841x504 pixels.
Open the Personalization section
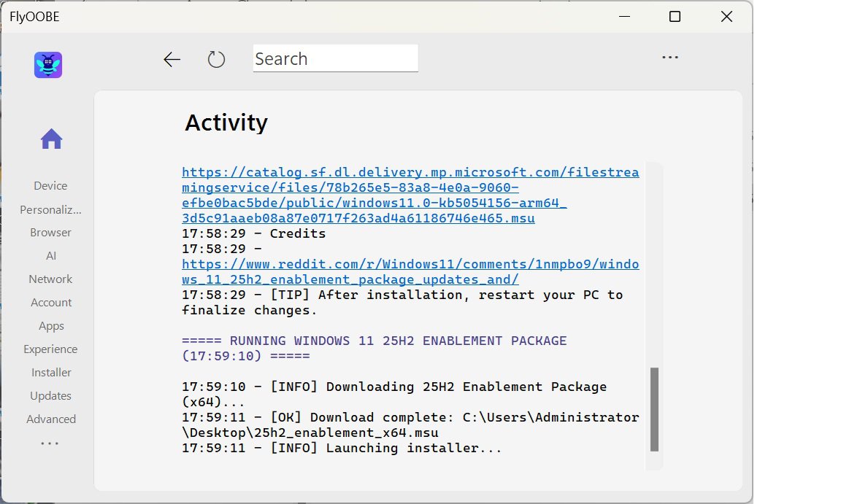50,209
